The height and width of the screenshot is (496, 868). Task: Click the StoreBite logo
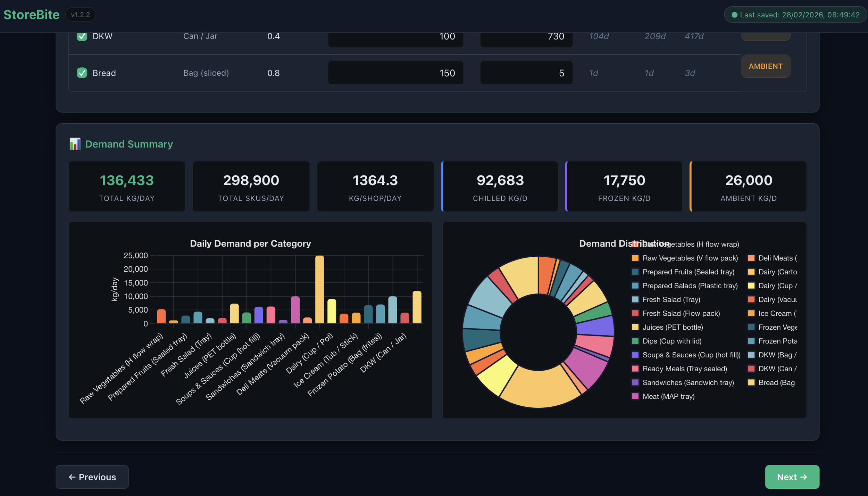pos(32,15)
